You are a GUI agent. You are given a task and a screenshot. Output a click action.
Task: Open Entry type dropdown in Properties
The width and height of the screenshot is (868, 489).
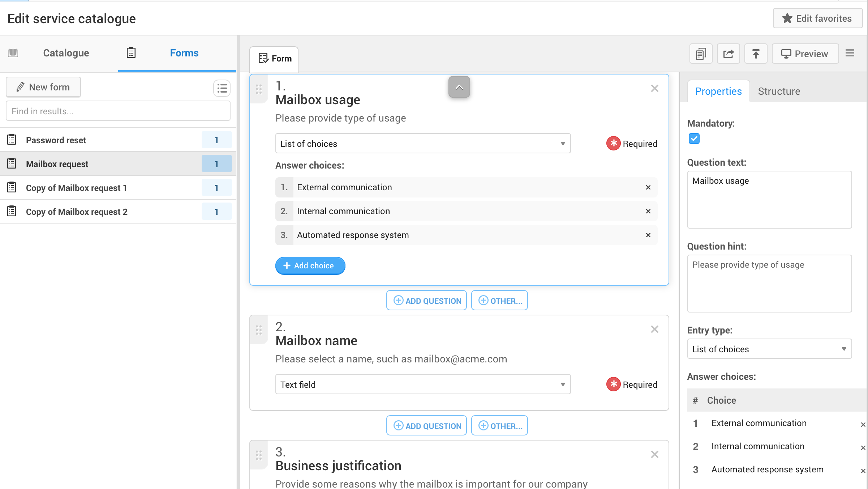[769, 349]
